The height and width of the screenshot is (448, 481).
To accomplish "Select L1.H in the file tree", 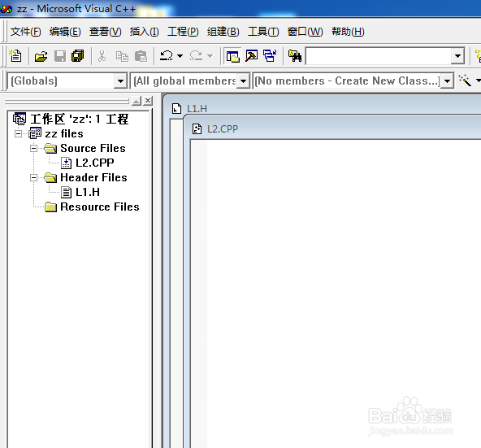I will tap(88, 192).
